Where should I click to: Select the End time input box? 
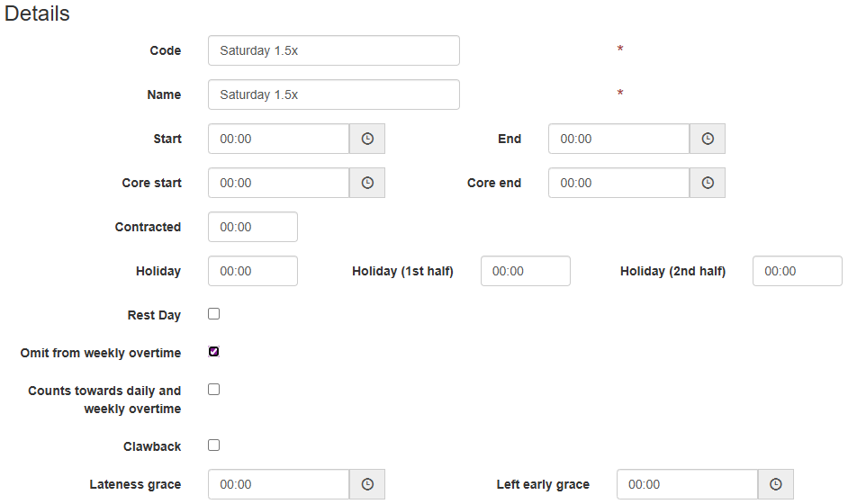coord(619,139)
